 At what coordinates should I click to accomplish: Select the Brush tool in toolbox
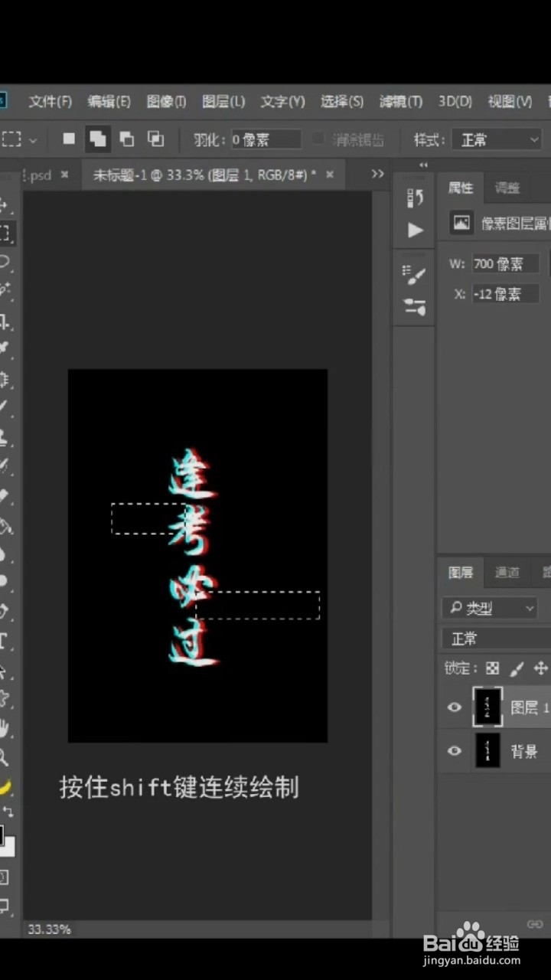point(5,407)
